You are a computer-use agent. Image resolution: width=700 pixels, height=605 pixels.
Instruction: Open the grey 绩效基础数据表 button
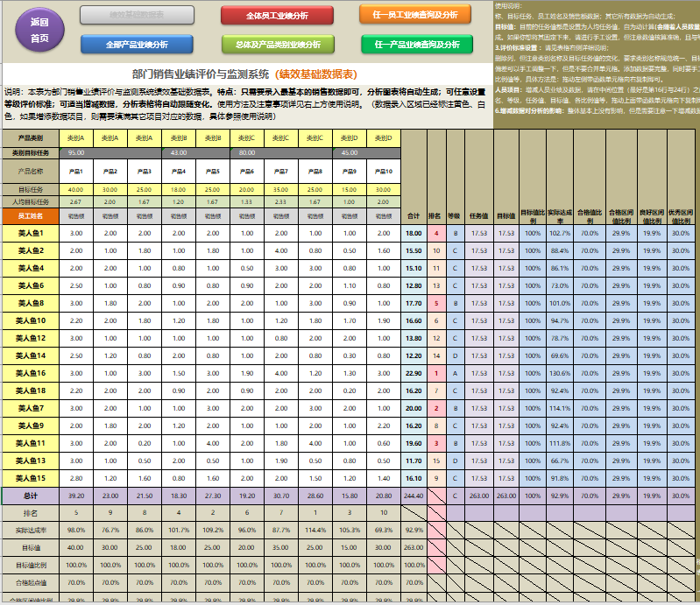pos(137,15)
